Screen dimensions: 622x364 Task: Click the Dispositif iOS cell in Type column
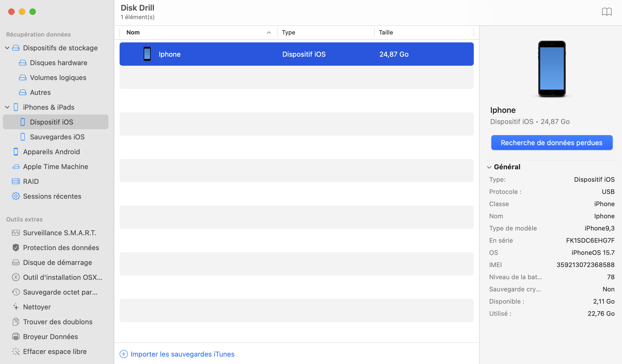(304, 54)
